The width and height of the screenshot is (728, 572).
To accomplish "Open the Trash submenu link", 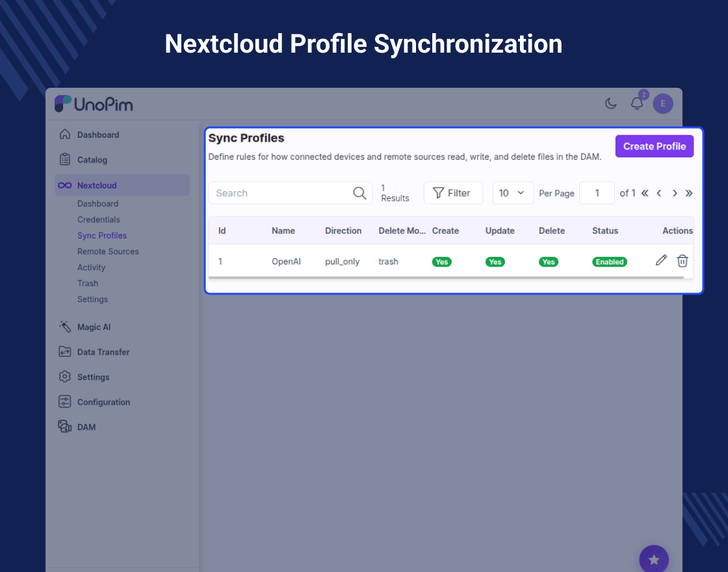I will point(87,283).
